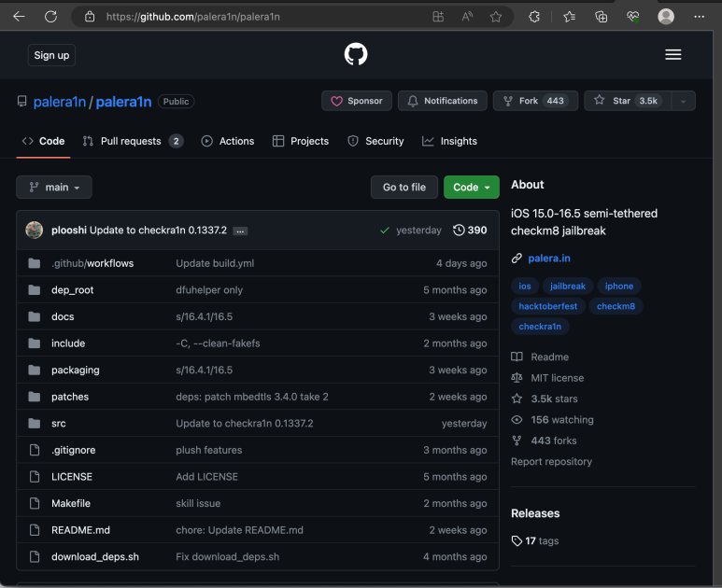Open the main branch selector
Viewport: 722px width, 588px height.
click(54, 188)
